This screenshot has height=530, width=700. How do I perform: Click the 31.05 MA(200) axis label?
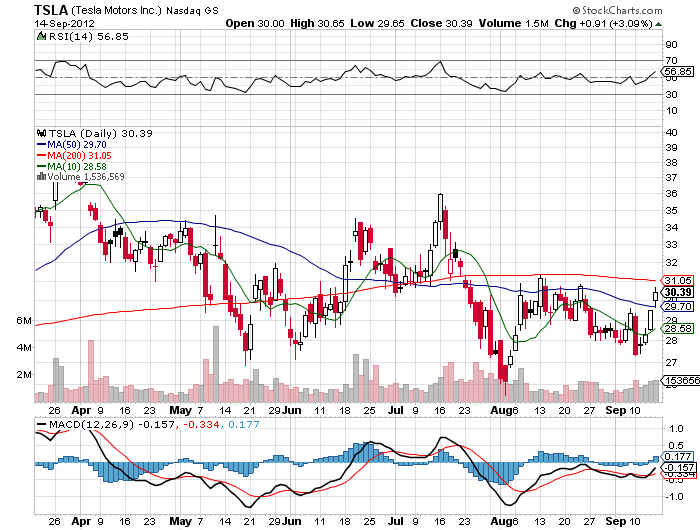pos(678,280)
